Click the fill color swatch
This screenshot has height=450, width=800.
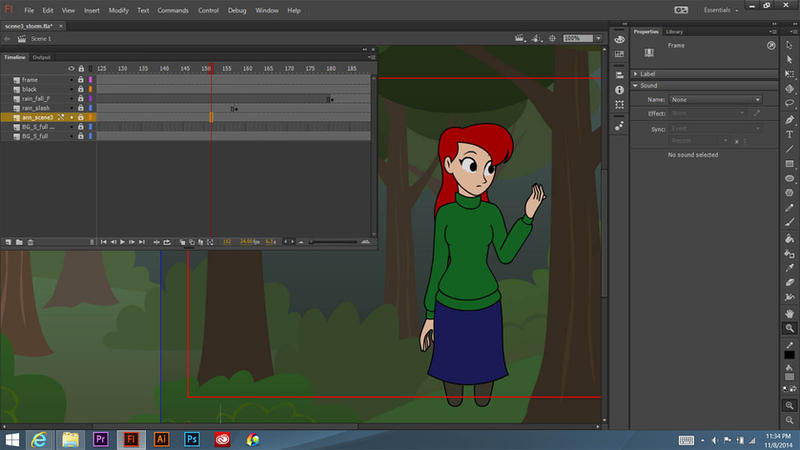[x=789, y=377]
